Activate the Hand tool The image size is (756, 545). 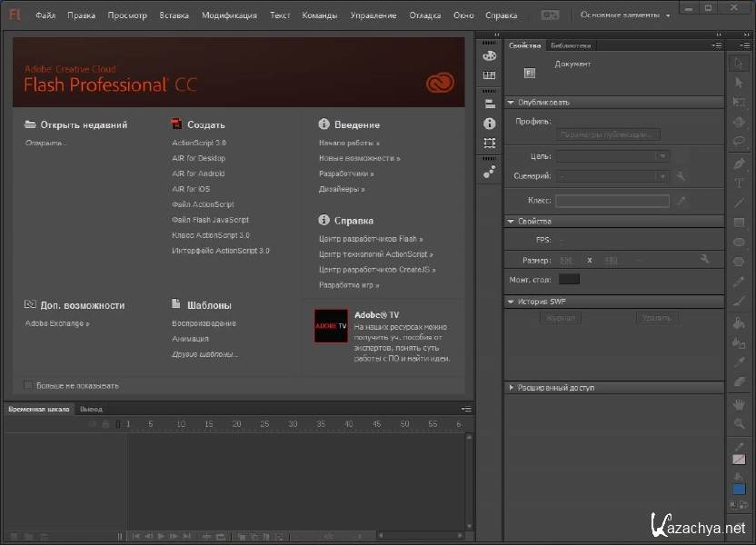coord(739,404)
